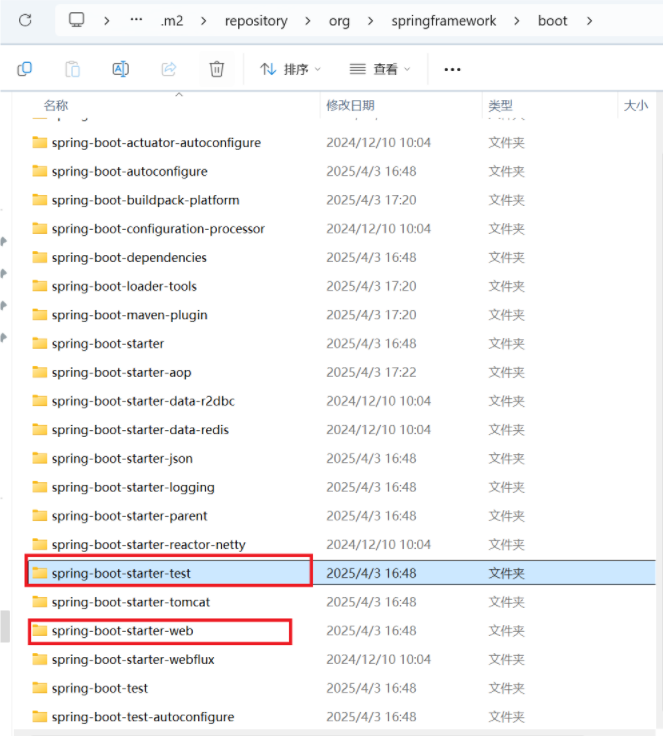Go to the repository breadcrumb folder
Image resolution: width=663 pixels, height=736 pixels.
click(256, 21)
